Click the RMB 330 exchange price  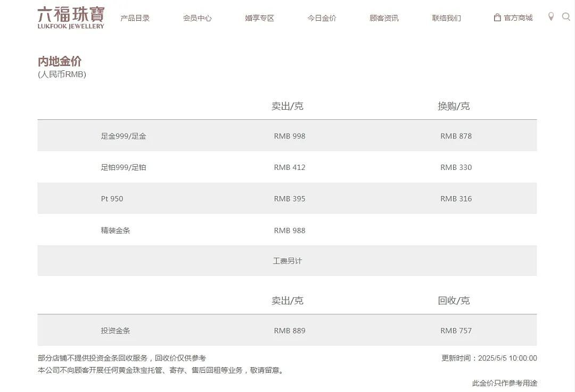[456, 167]
